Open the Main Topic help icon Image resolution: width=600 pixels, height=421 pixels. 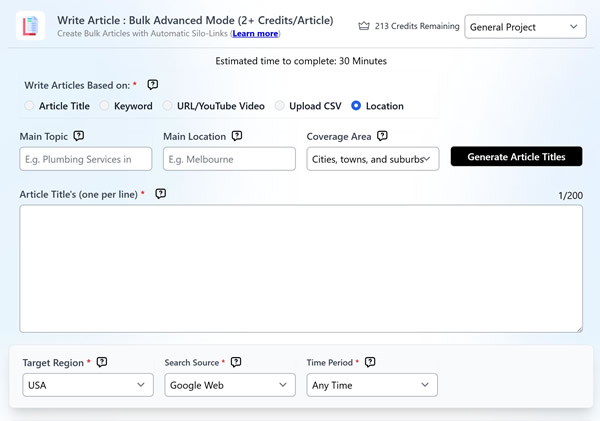pos(78,136)
